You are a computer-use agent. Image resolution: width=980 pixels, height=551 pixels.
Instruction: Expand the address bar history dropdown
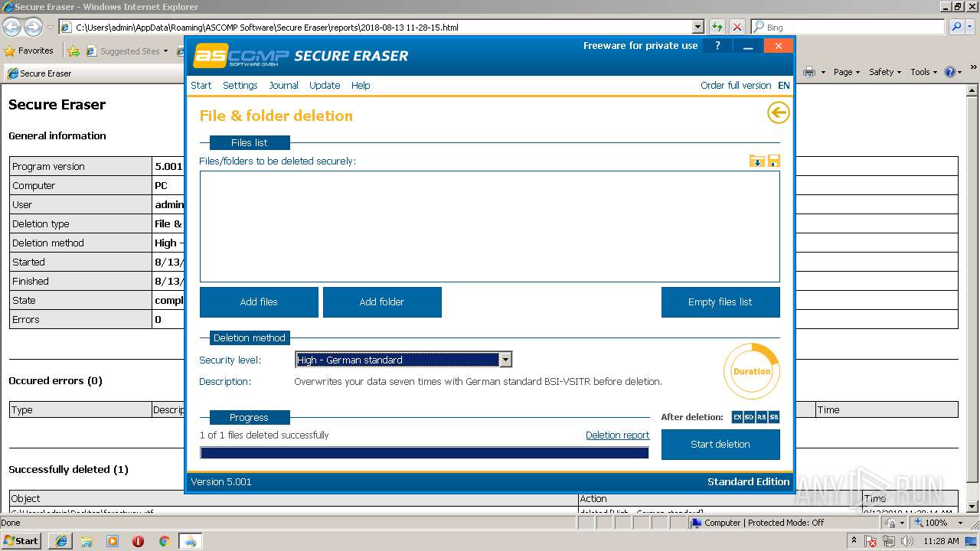click(x=697, y=27)
